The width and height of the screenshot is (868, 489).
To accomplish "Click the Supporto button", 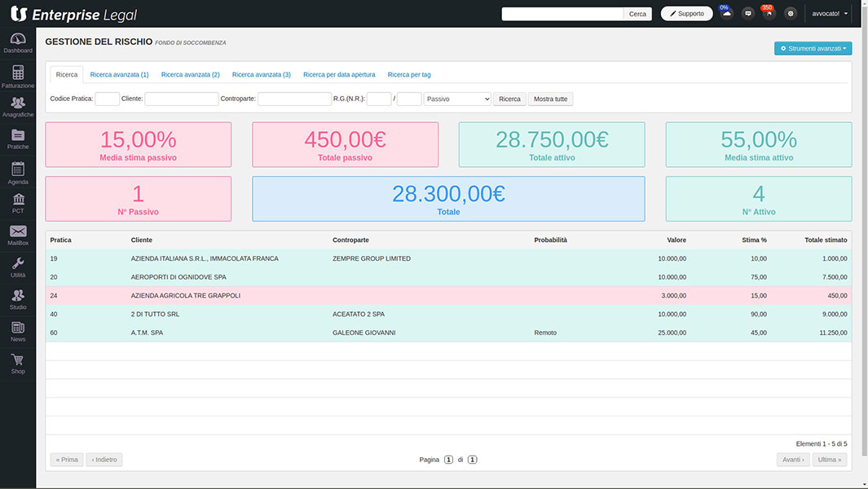I will click(686, 14).
